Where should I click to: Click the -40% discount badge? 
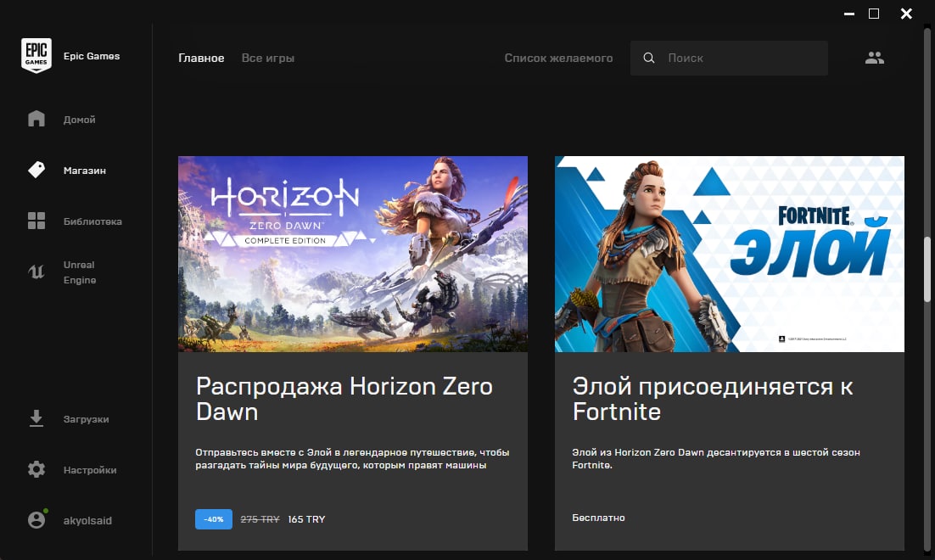214,519
